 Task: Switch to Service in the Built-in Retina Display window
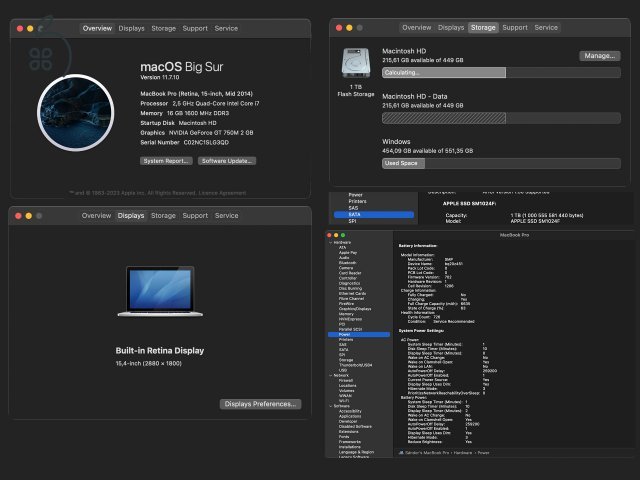pos(227,216)
